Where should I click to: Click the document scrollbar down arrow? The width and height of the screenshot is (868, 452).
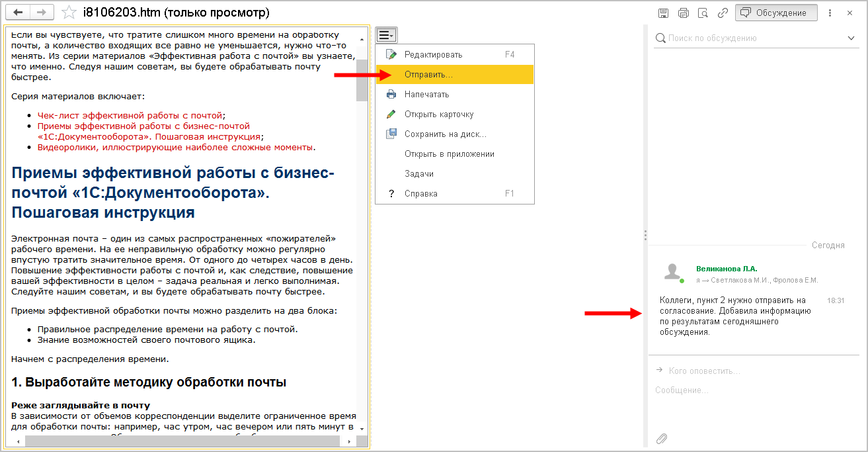tap(362, 429)
